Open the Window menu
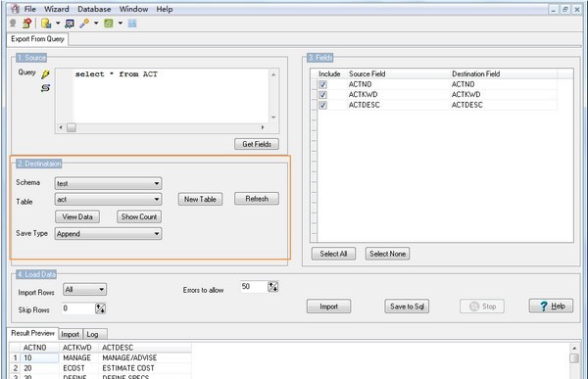The width and height of the screenshot is (588, 379). coord(133,9)
